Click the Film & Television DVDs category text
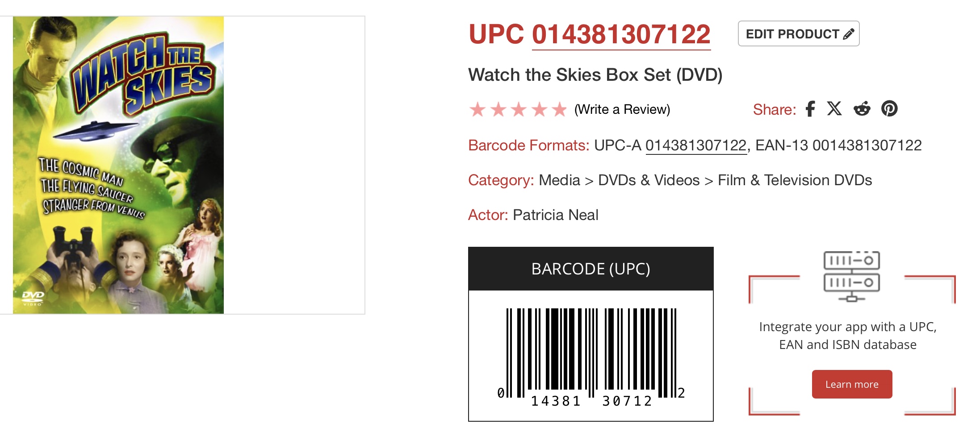Image resolution: width=980 pixels, height=436 pixels. (x=795, y=180)
